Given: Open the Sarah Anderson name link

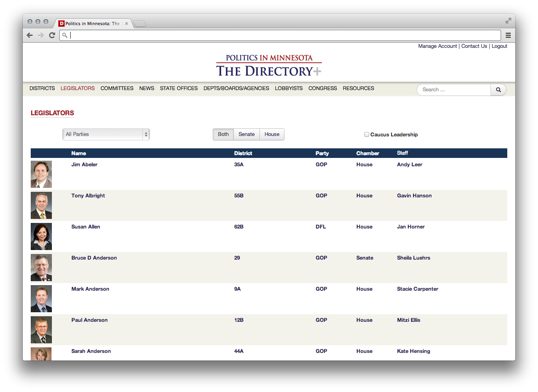Looking at the screenshot, I should [x=91, y=351].
